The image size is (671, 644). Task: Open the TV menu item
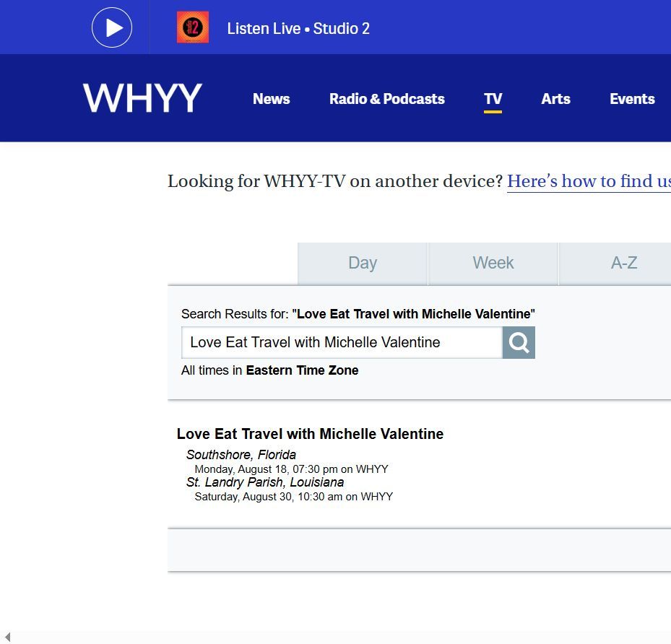click(493, 99)
